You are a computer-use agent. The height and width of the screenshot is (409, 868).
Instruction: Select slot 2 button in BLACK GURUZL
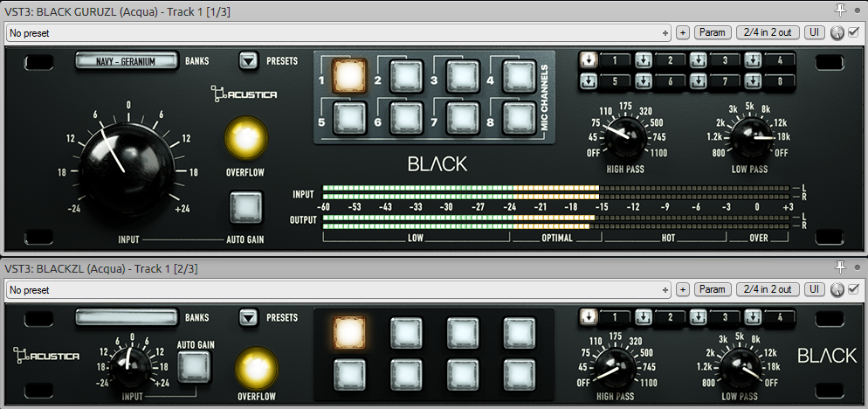[x=670, y=59]
